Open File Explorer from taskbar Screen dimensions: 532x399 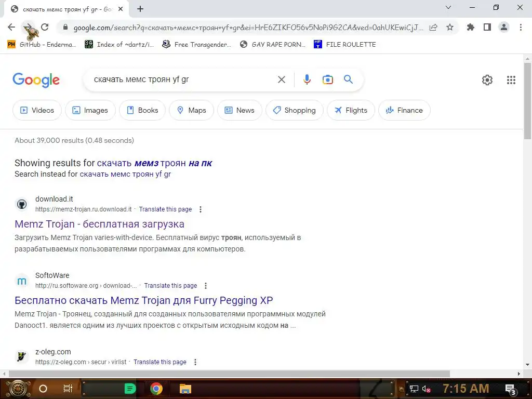click(185, 389)
